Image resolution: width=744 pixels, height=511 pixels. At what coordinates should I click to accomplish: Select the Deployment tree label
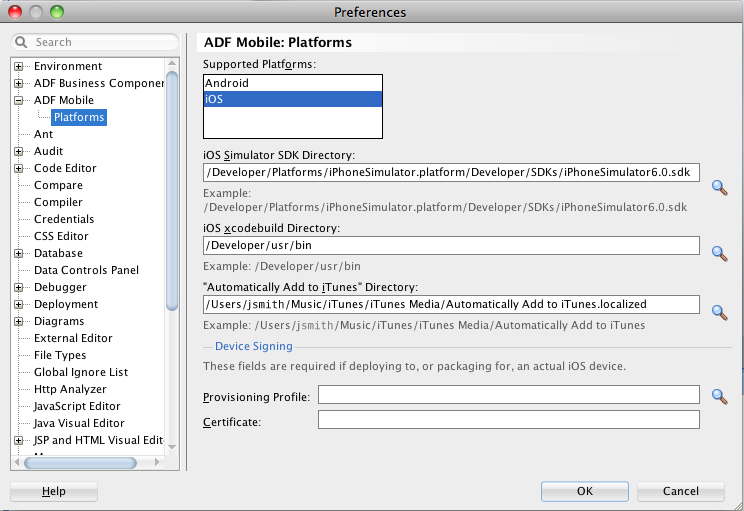(66, 304)
